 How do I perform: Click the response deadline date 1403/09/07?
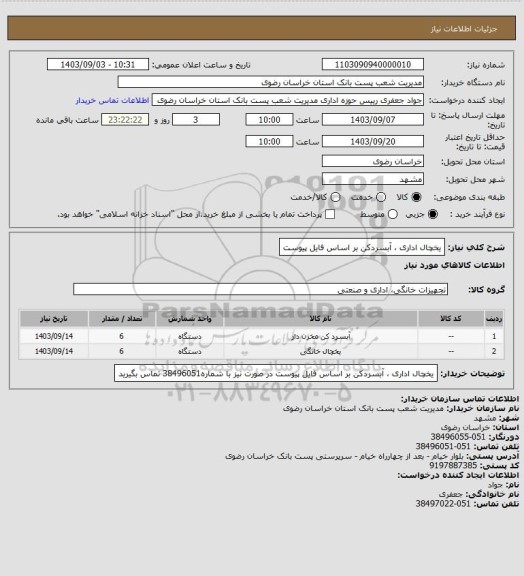click(373, 120)
